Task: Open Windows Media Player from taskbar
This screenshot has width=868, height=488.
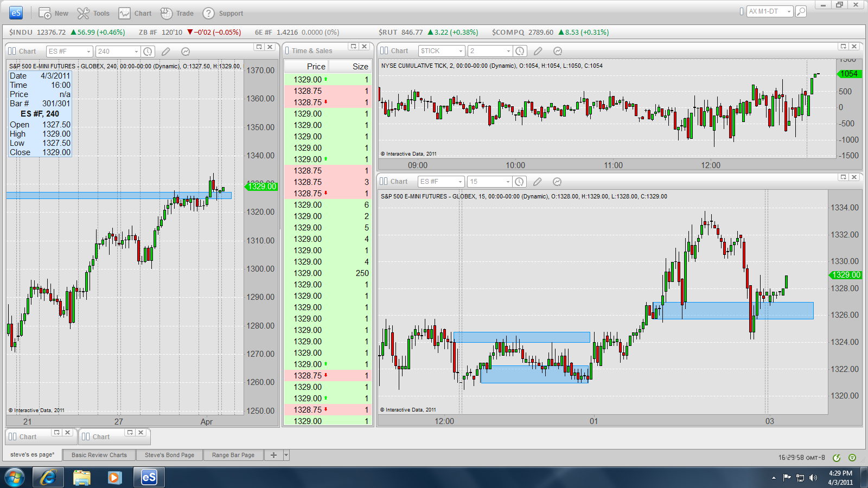Action: pos(114,478)
